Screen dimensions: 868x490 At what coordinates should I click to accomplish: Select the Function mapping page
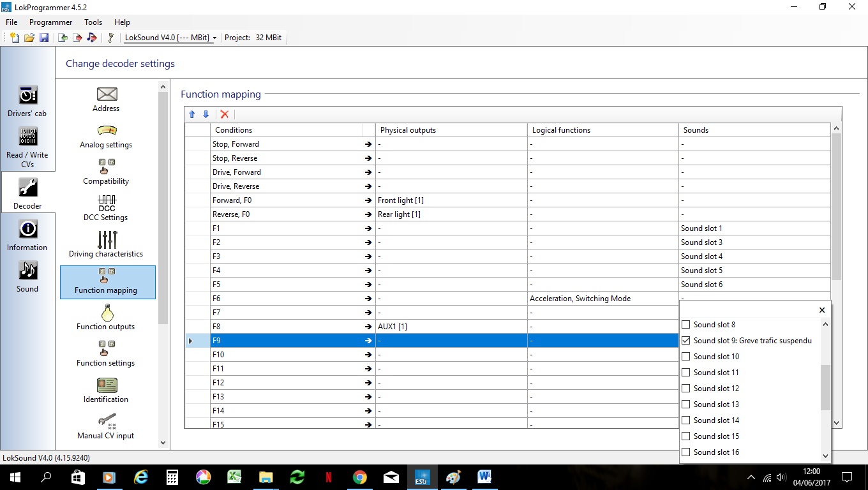pos(108,282)
